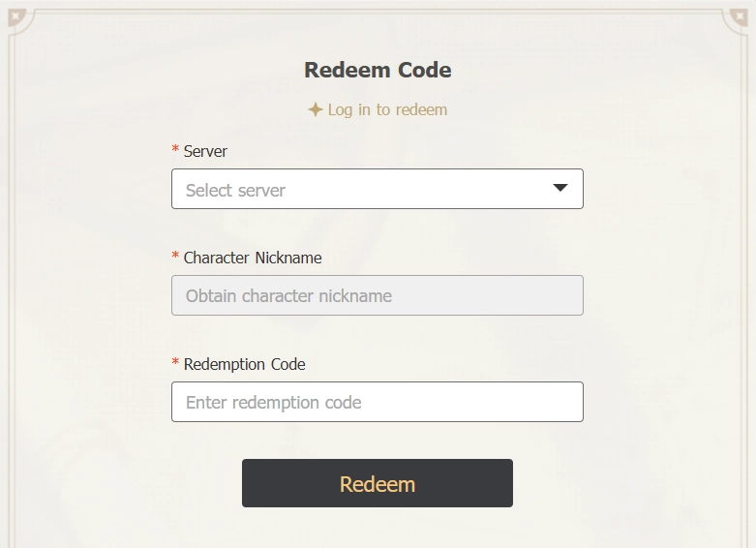The image size is (756, 548).
Task: Focus the Enter redemption code field
Action: click(377, 403)
